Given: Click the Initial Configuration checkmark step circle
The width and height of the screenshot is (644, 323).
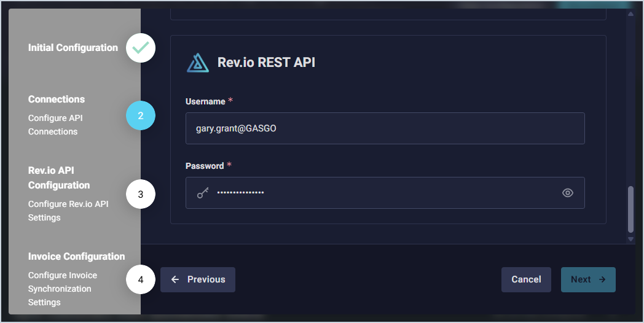Looking at the screenshot, I should click(x=141, y=48).
